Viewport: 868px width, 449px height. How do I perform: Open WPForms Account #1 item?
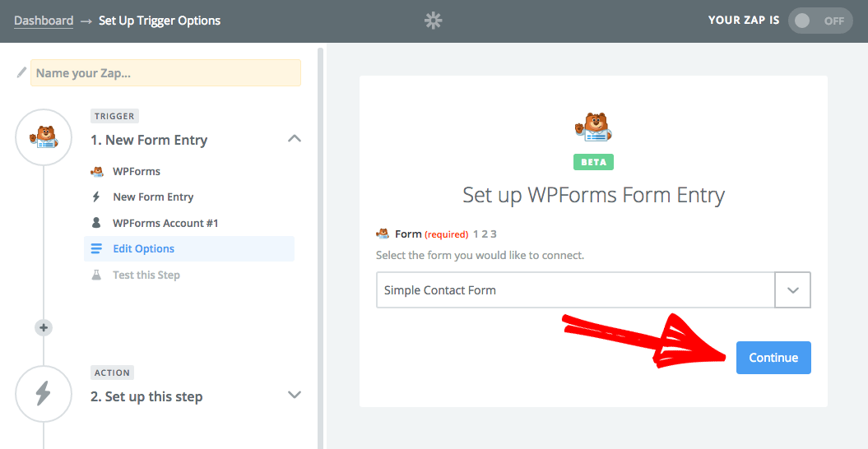pos(188,223)
